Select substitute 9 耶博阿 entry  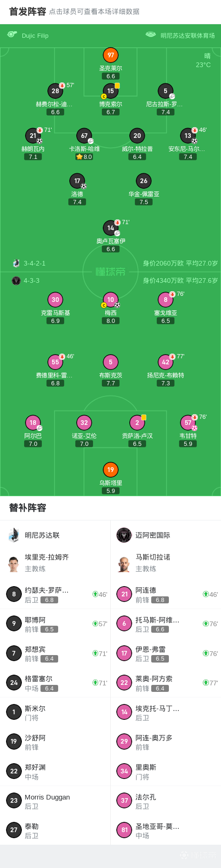tap(55, 624)
